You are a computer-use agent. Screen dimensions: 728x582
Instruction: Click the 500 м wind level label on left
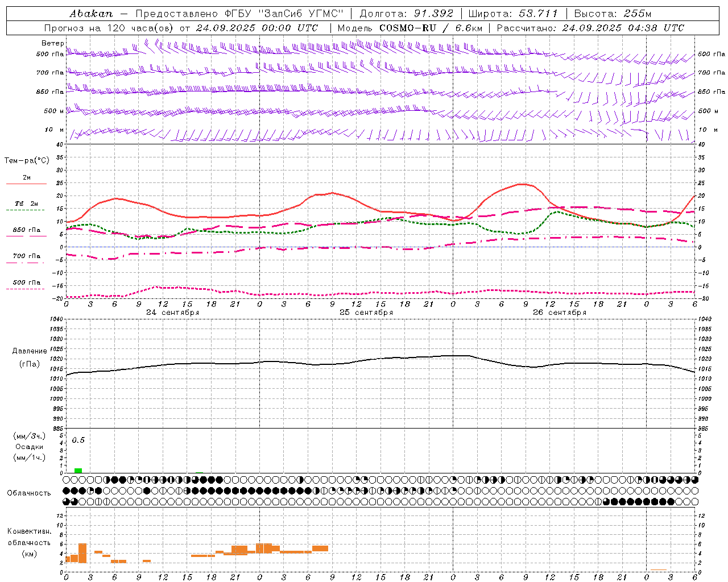[54, 111]
